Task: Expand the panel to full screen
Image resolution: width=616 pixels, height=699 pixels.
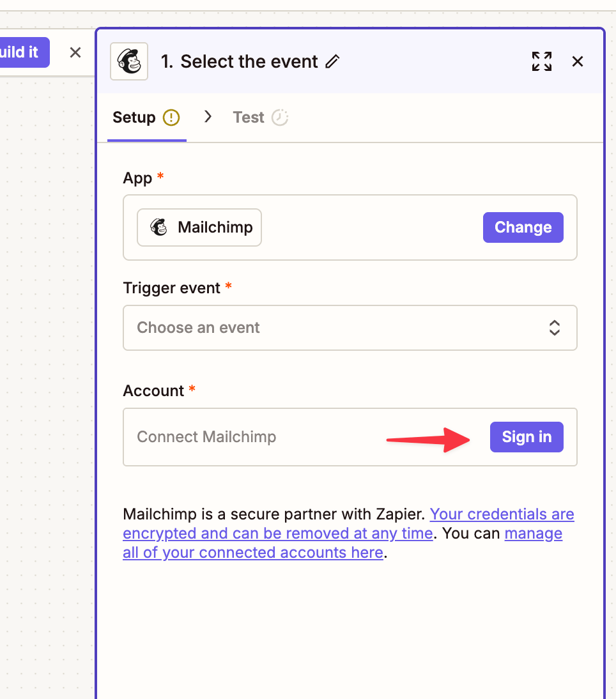Action: [542, 61]
